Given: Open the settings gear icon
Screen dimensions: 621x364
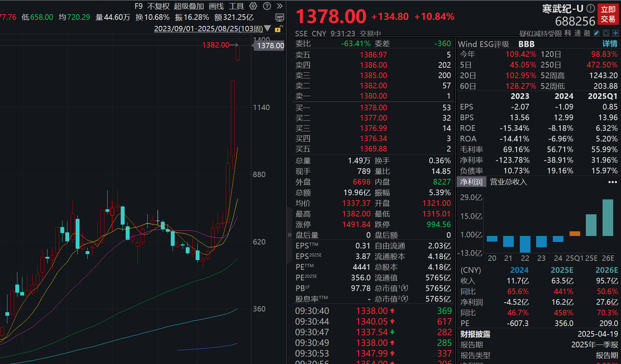Looking at the screenshot, I should 253,6.
